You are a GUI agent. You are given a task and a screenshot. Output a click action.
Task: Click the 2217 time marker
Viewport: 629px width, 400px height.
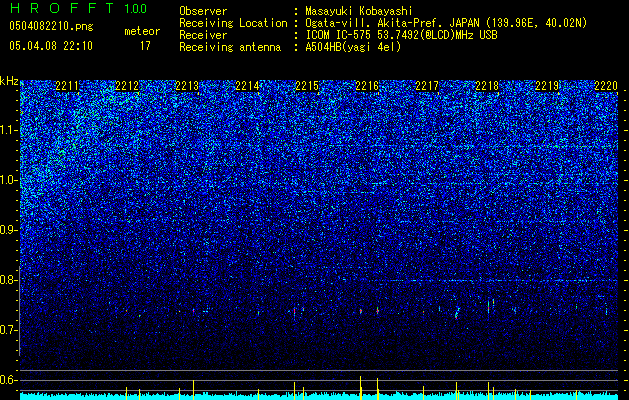(427, 86)
